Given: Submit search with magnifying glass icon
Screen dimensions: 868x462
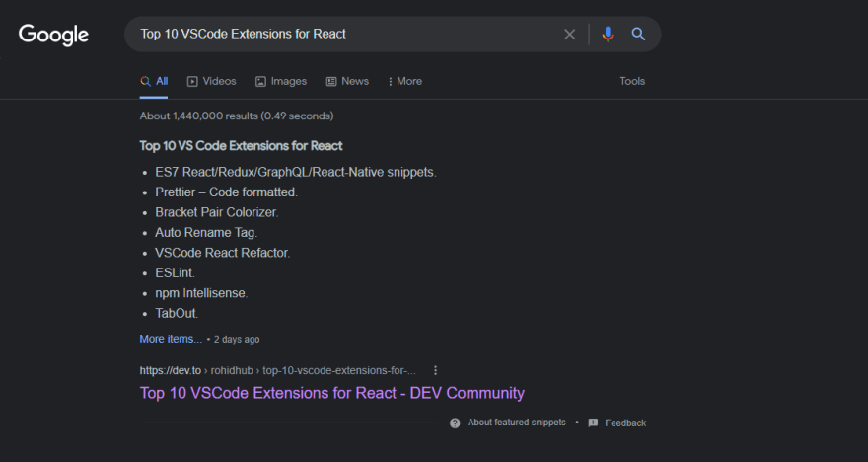Looking at the screenshot, I should pyautogui.click(x=638, y=35).
